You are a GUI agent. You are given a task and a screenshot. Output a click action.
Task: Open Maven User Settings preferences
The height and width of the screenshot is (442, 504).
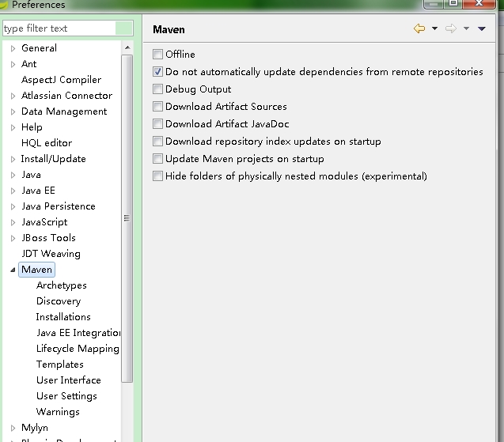[66, 395]
